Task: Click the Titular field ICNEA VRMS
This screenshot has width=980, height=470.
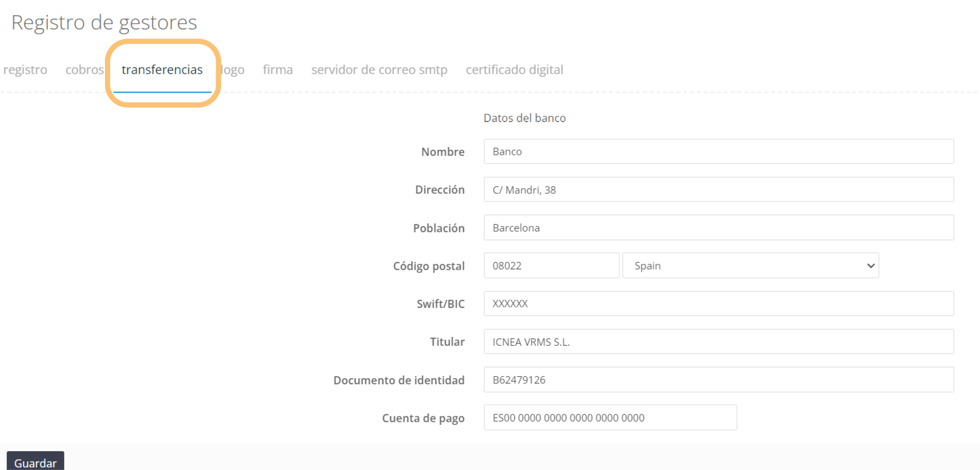Action: 718,342
